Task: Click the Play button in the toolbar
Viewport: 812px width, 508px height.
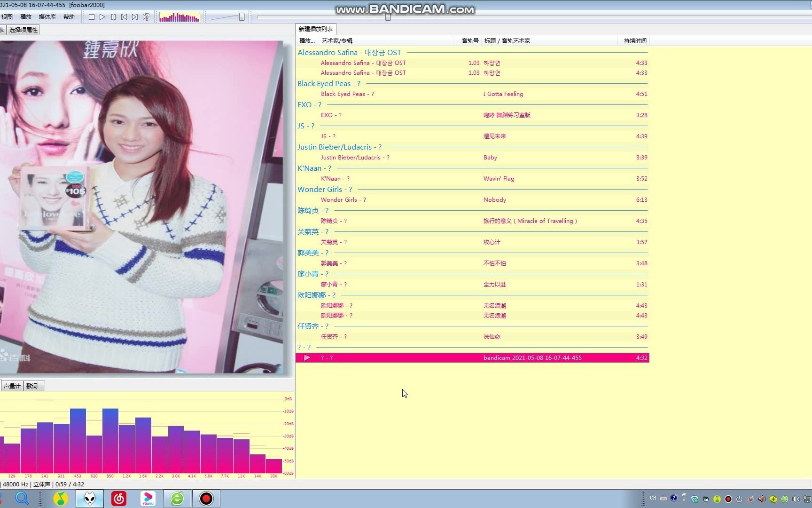Action: [x=102, y=17]
